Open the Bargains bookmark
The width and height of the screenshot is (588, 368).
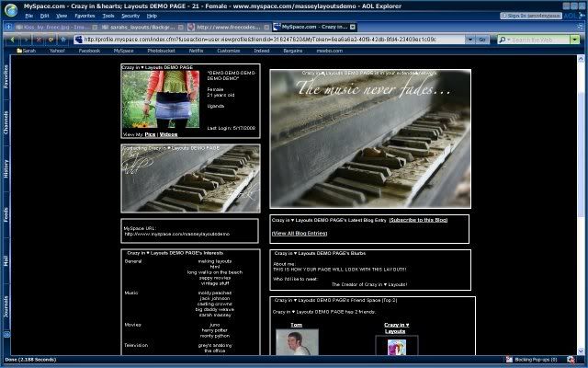[x=293, y=51]
